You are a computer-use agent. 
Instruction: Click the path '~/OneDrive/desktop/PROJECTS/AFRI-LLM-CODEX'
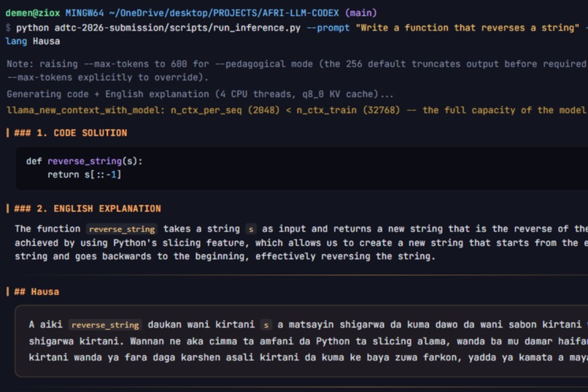(x=224, y=13)
